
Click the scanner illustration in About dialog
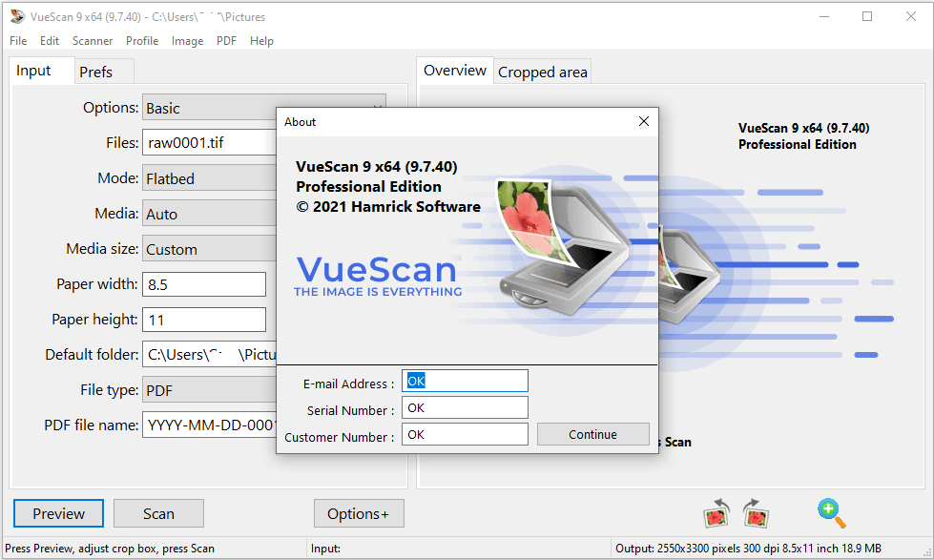point(563,247)
